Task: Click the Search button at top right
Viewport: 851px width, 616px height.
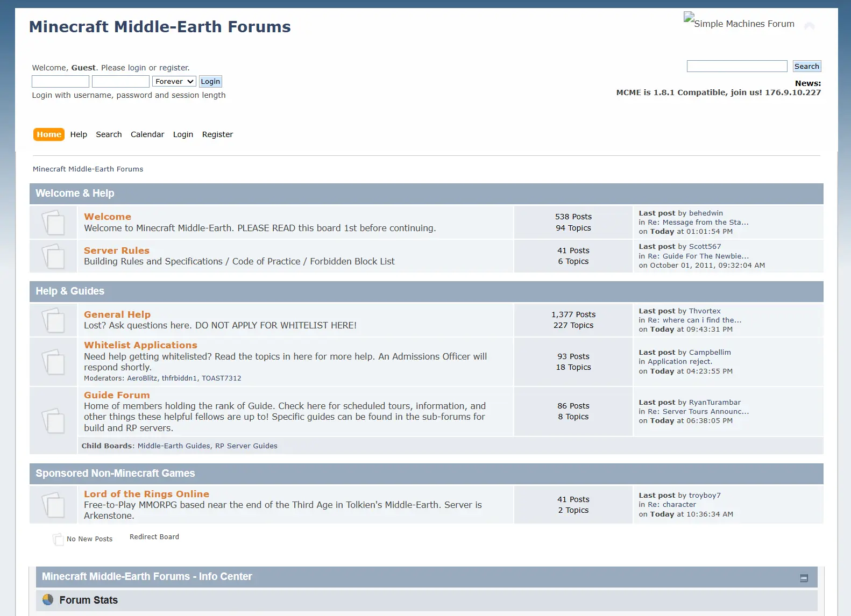Action: 807,66
